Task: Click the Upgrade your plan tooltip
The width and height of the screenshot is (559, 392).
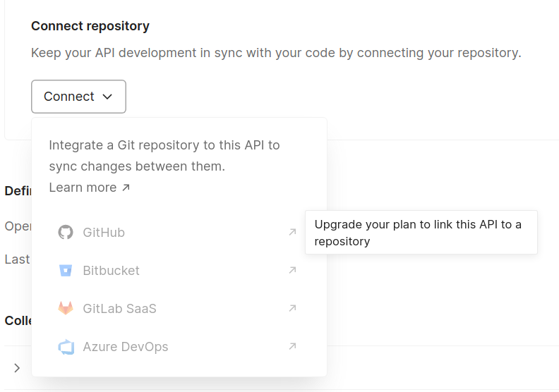Action: click(421, 233)
